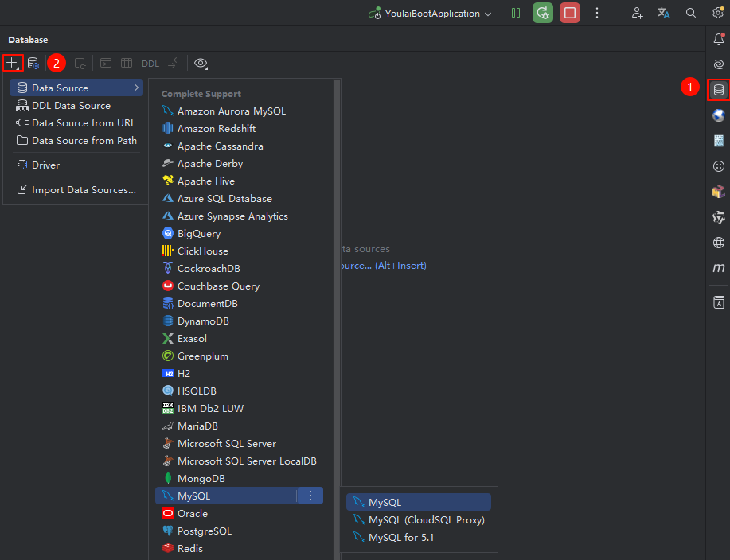This screenshot has width=730, height=560.
Task: Choose MySQL for 5.1
Action: click(x=419, y=538)
